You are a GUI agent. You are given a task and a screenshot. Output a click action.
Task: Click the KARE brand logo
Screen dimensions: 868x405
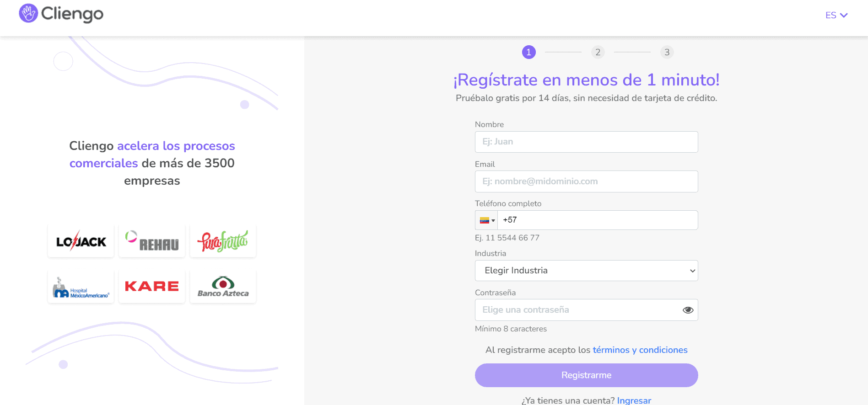click(x=152, y=287)
